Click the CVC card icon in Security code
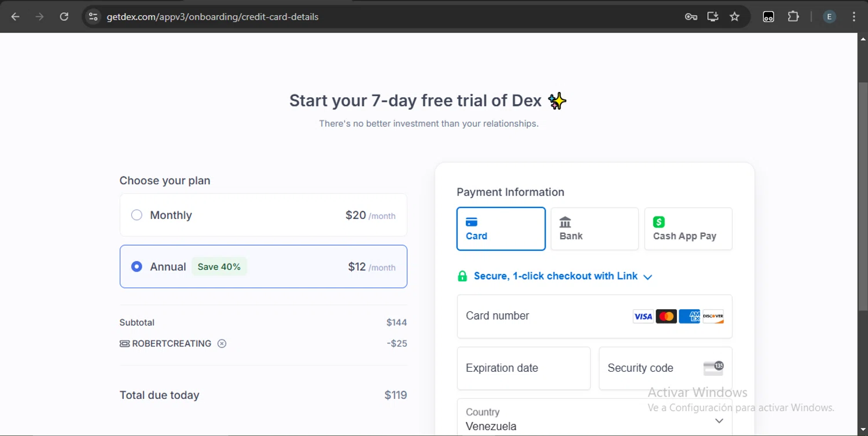The height and width of the screenshot is (436, 868). pyautogui.click(x=713, y=368)
